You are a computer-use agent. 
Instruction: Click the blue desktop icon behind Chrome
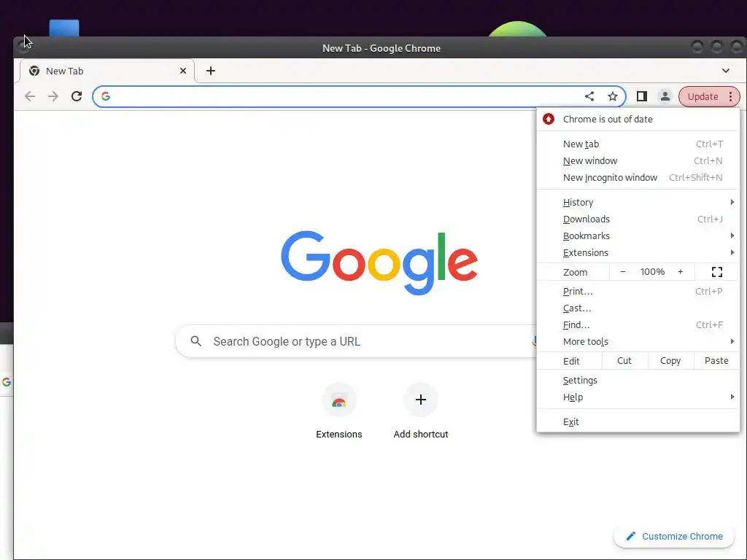pos(64,28)
